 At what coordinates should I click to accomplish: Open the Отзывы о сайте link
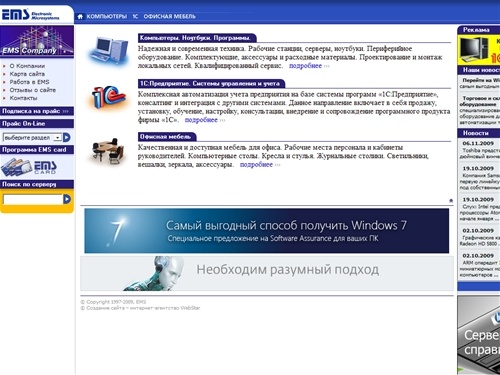click(x=33, y=90)
